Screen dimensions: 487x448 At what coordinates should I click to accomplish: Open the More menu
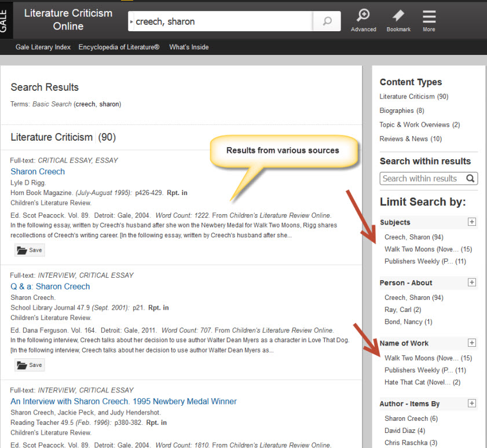(x=429, y=20)
